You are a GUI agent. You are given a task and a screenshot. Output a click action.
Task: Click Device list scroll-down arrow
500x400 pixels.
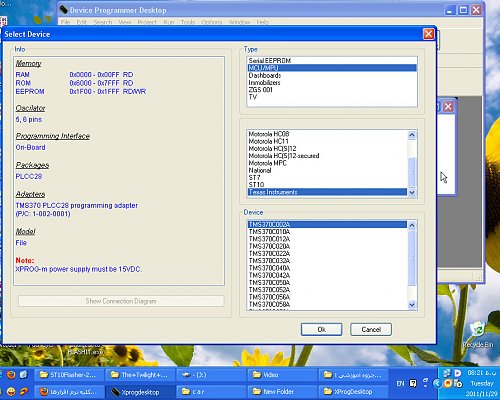(412, 305)
